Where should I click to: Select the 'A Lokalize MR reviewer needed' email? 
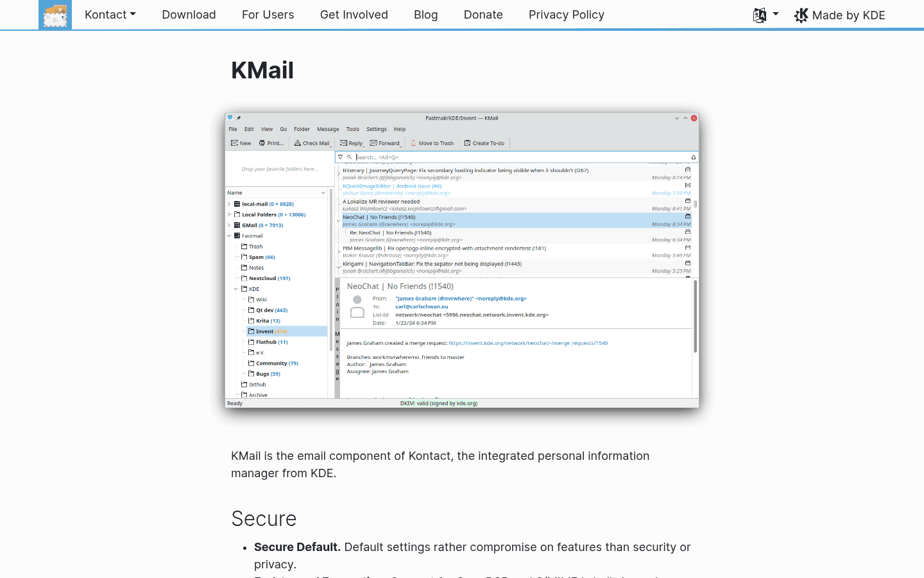517,205
